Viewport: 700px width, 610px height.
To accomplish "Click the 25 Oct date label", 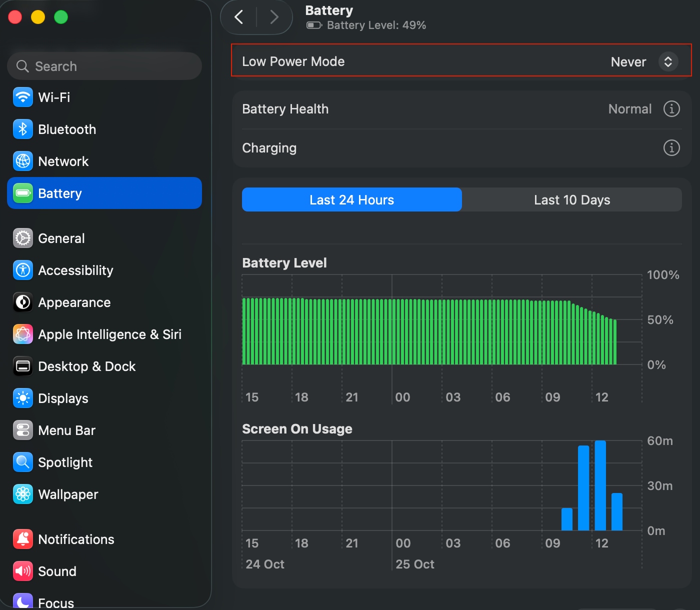I will pyautogui.click(x=415, y=564).
